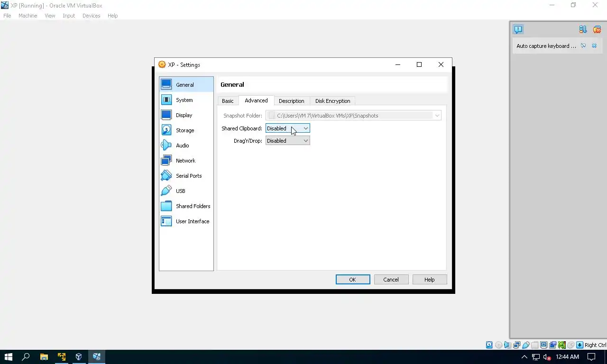
Task: Click display status bar indicator icon
Action: tap(543, 345)
